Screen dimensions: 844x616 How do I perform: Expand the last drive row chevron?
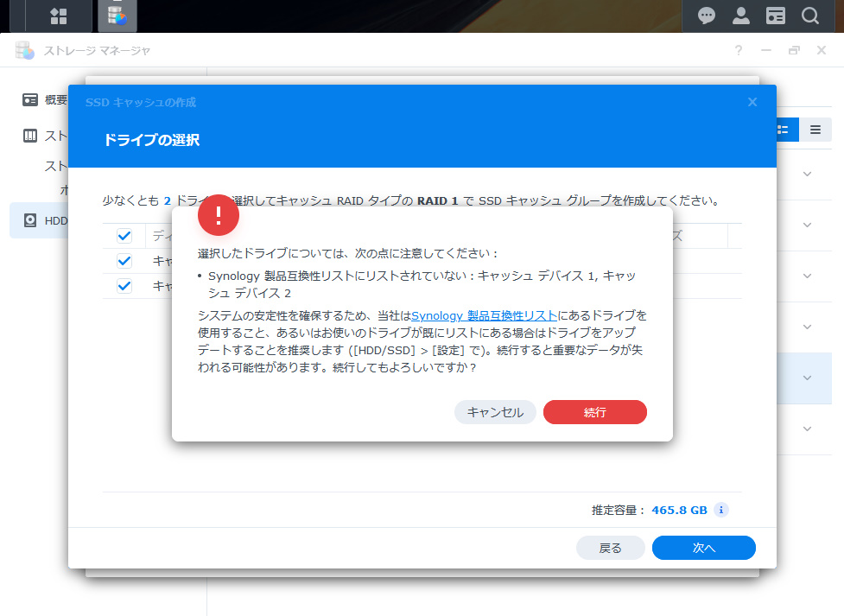click(808, 429)
